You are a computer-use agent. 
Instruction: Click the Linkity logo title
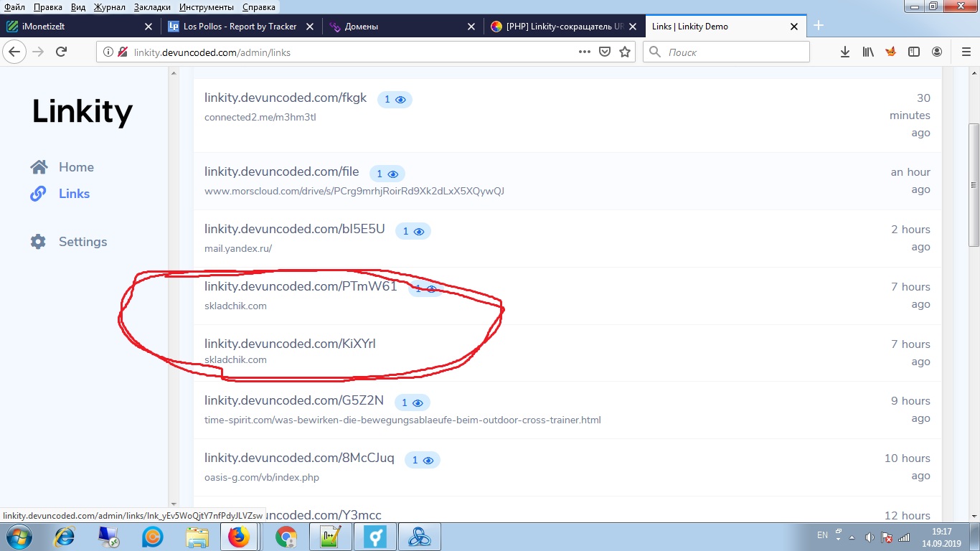click(x=82, y=111)
